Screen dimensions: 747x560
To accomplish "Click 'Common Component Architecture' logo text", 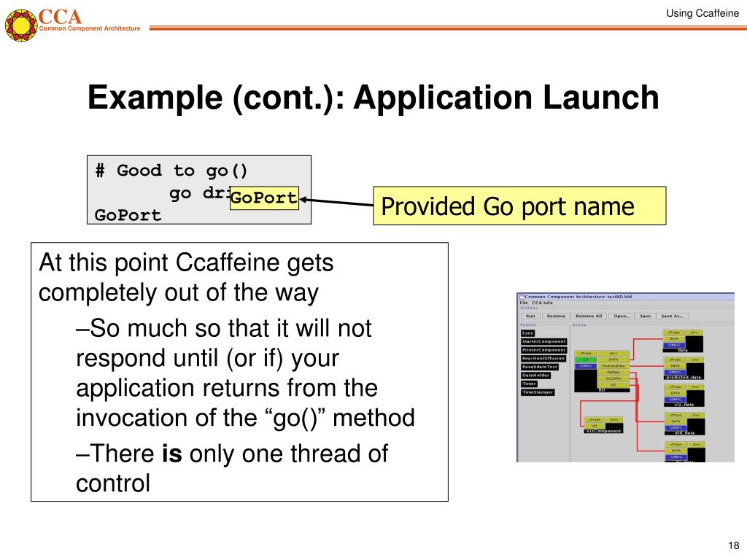I will pos(90,28).
